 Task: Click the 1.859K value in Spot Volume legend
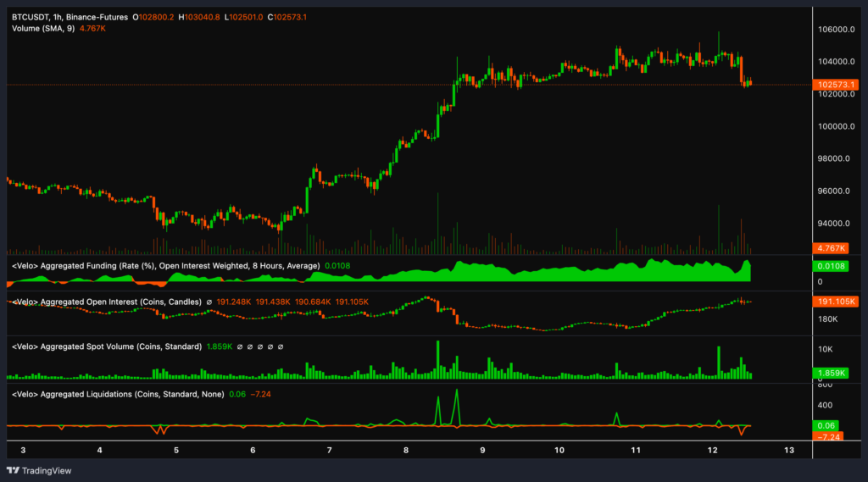pyautogui.click(x=218, y=346)
